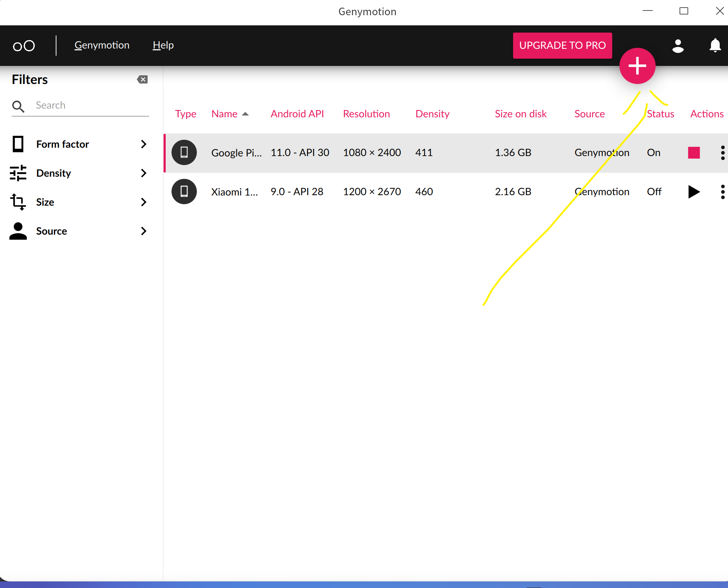Start the Xiaomi virtual device
This screenshot has width=728, height=588.
point(694,192)
